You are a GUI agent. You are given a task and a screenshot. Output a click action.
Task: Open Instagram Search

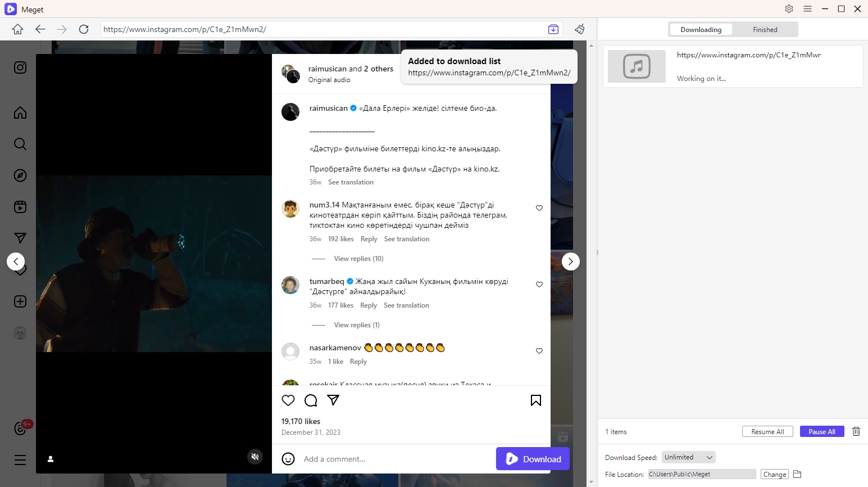[20, 144]
